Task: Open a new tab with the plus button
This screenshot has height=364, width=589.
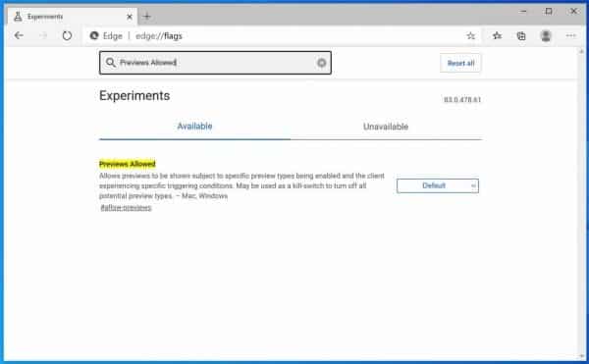Action: tap(147, 16)
